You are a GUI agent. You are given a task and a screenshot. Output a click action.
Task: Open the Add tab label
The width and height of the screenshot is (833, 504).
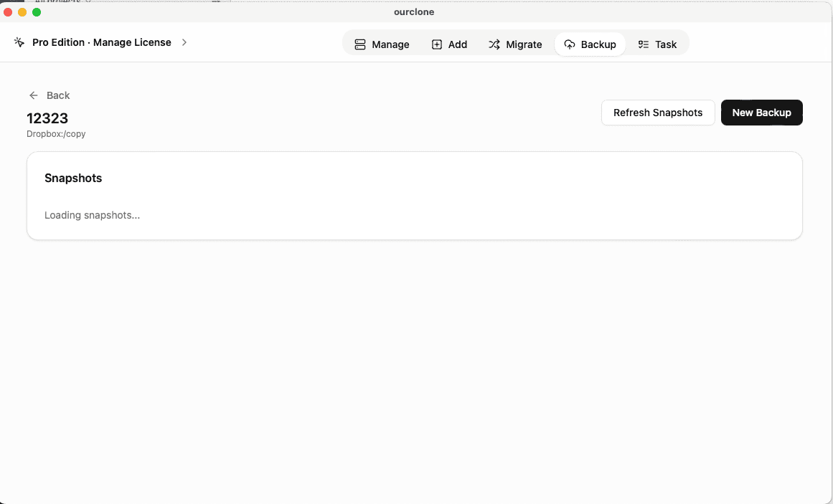(457, 44)
